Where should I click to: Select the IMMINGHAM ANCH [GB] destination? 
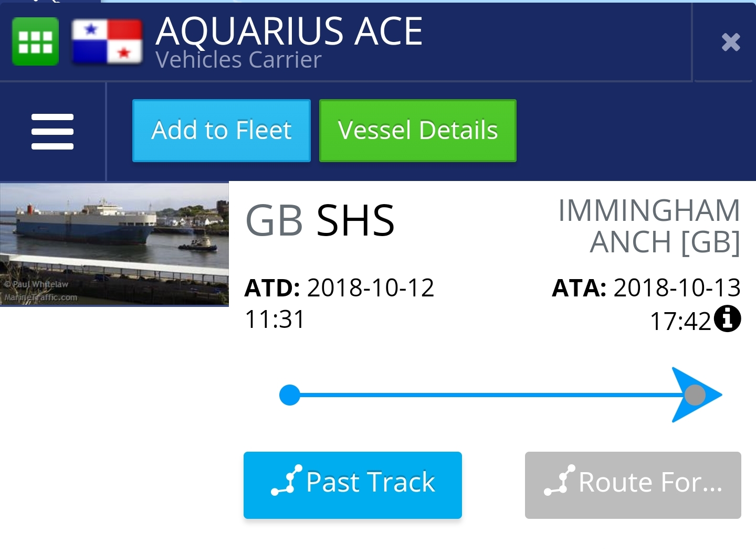(649, 226)
